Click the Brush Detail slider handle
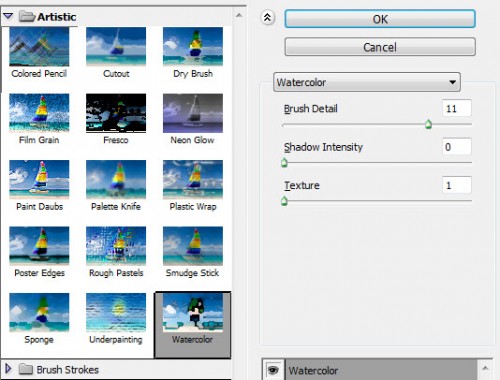This screenshot has width=500, height=380. click(428, 125)
